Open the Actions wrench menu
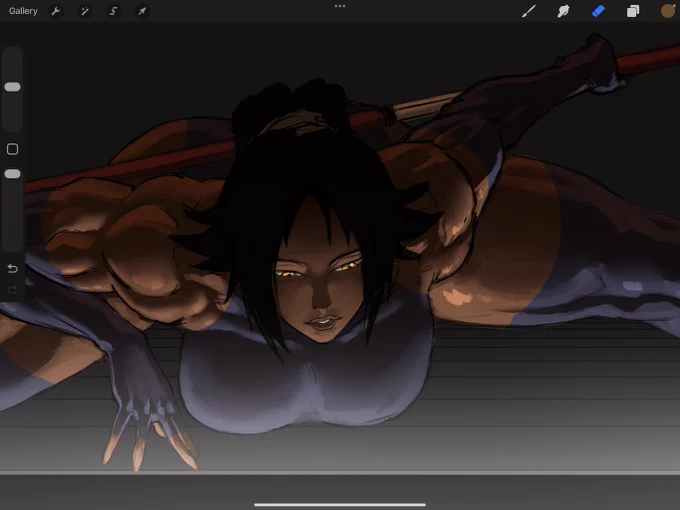 tap(56, 11)
